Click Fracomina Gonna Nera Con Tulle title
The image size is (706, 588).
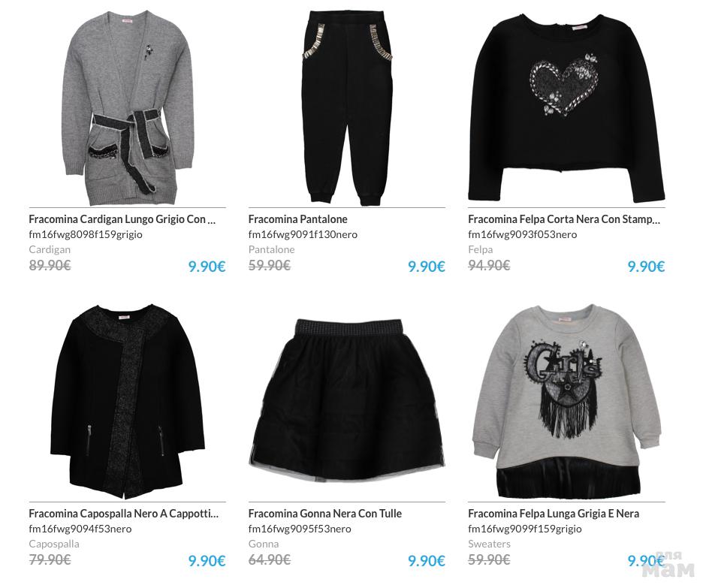(x=324, y=514)
